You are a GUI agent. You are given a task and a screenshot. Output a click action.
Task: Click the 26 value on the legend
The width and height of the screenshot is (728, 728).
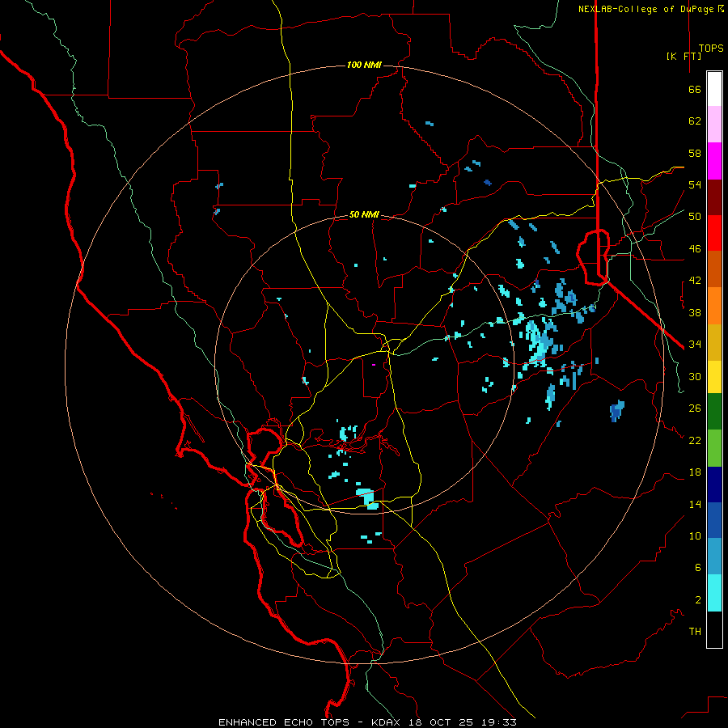[x=695, y=408]
